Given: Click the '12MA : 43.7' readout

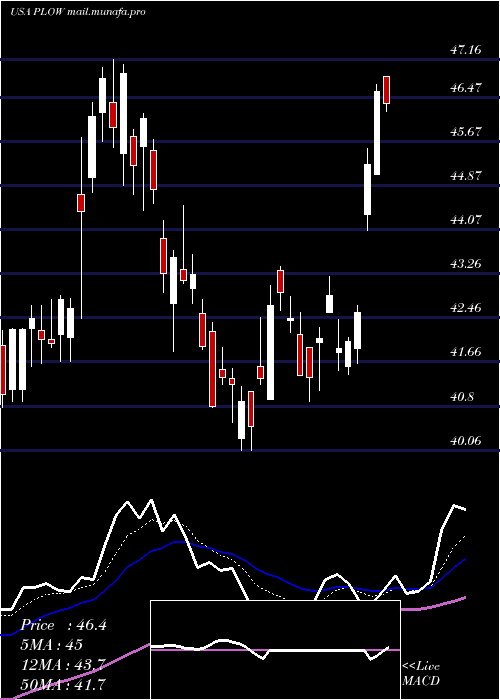Looking at the screenshot, I should click(63, 665).
